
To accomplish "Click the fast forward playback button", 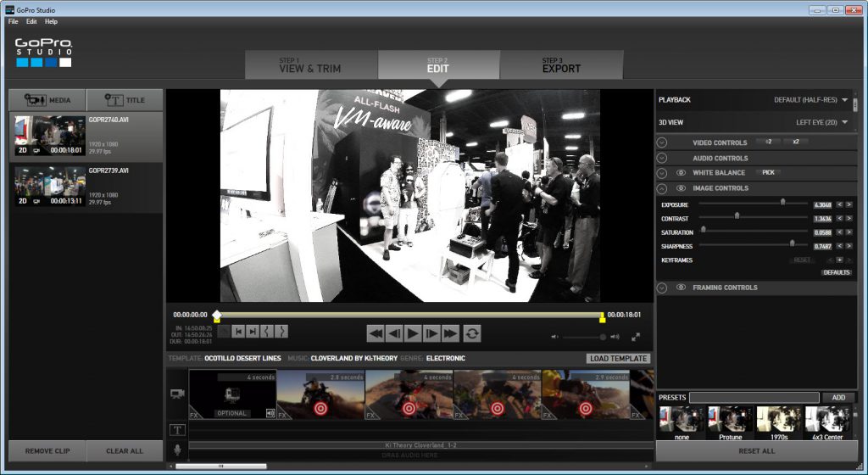I will (x=450, y=333).
